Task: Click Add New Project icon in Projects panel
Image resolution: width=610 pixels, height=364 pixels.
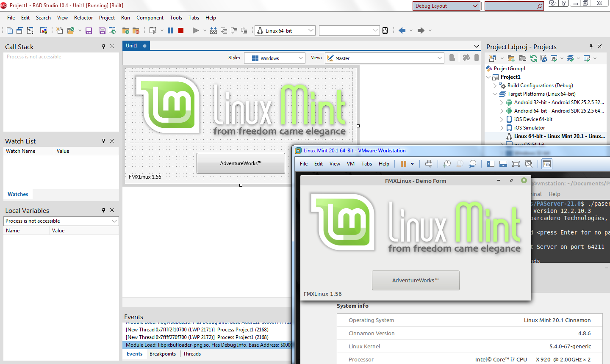Action: click(x=511, y=58)
